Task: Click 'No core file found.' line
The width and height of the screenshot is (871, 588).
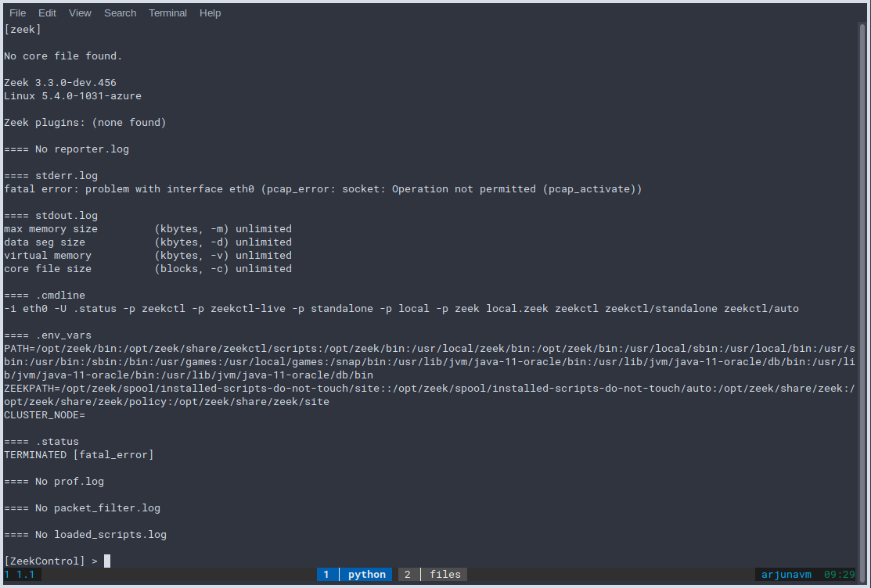Action: pyautogui.click(x=63, y=56)
